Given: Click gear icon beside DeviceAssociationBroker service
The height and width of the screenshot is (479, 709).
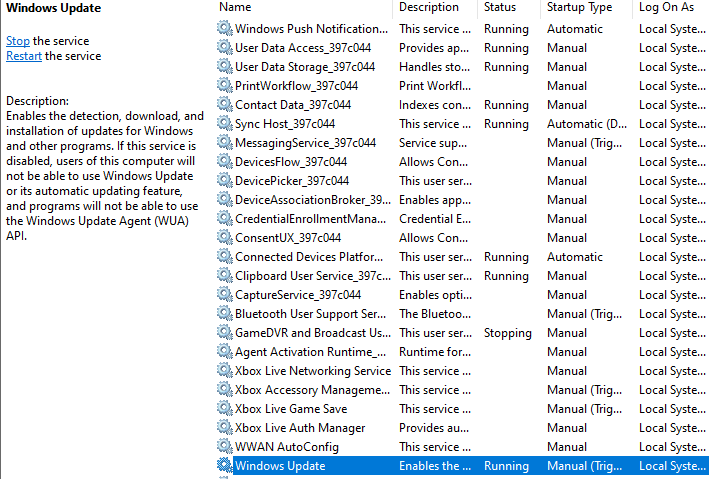Looking at the screenshot, I should [224, 199].
